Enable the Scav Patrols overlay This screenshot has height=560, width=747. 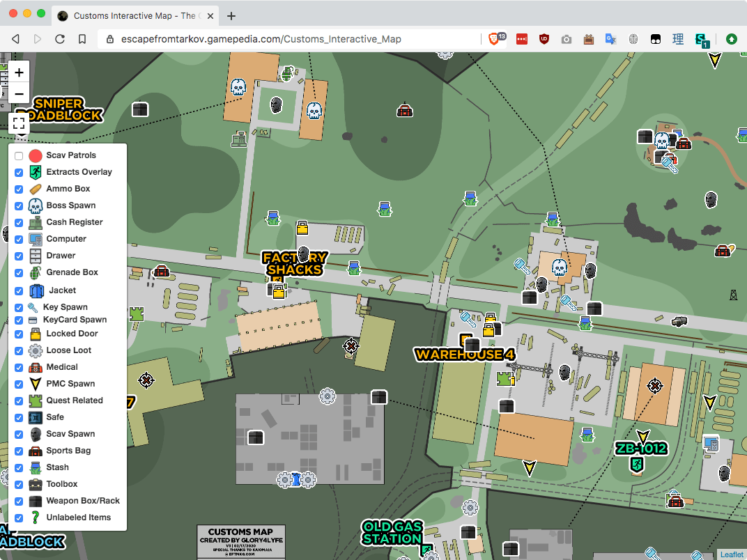[x=18, y=156]
